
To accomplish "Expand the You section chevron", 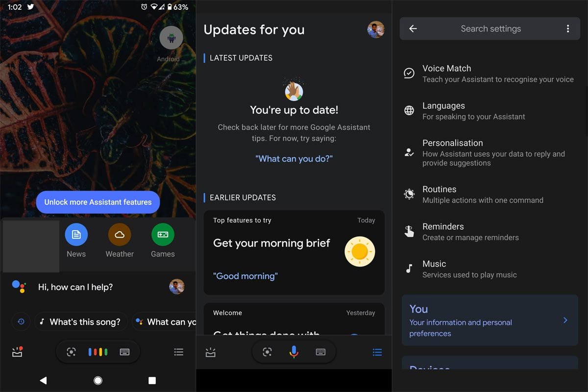I will pos(565,320).
